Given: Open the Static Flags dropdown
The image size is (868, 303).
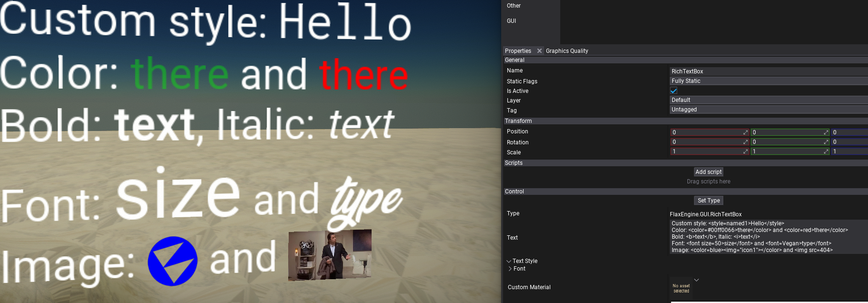Looking at the screenshot, I should (768, 81).
